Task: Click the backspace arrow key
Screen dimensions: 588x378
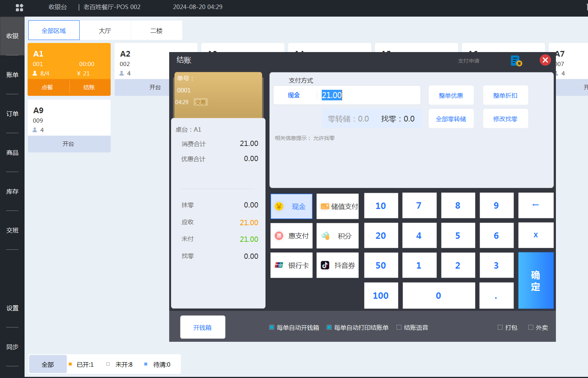Action: 536,205
